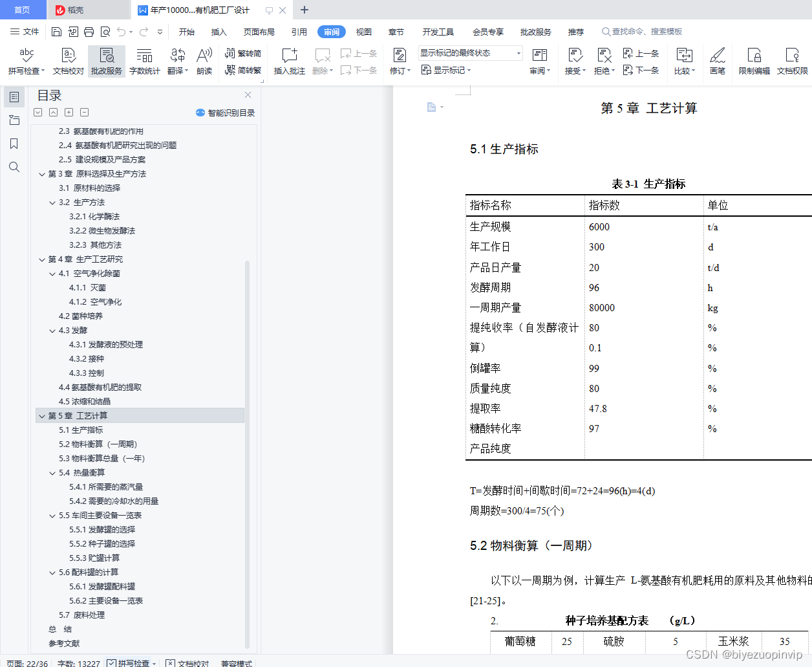The width and height of the screenshot is (812, 667).
Task: Collapse the 4.3 发酵 tree node
Action: click(x=52, y=331)
